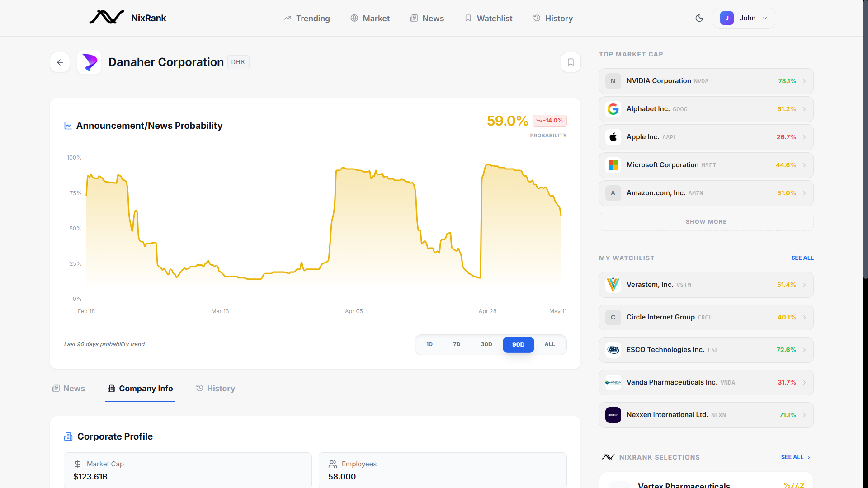Click the Watchlist bookmark nav icon
Screen dimensions: 868x488
point(468,18)
